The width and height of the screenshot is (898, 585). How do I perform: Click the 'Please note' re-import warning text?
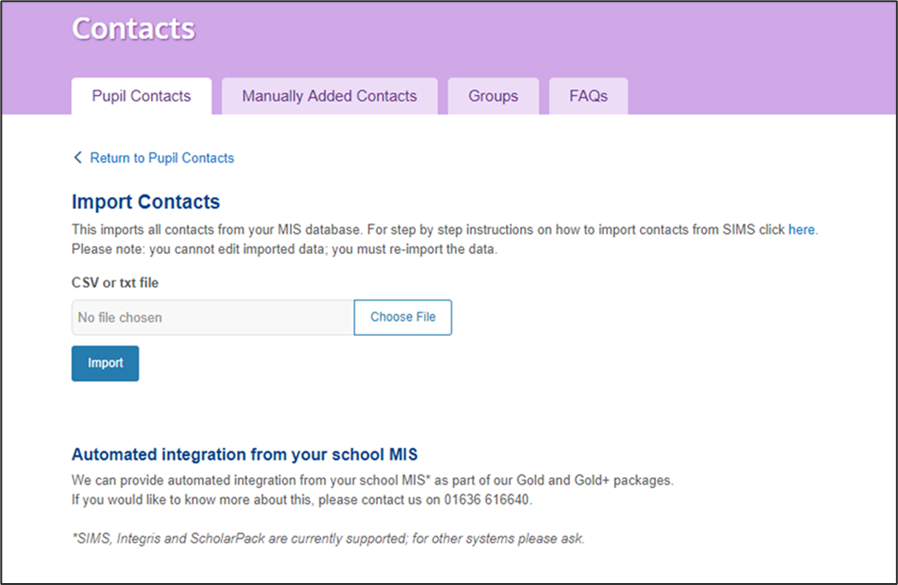[284, 249]
